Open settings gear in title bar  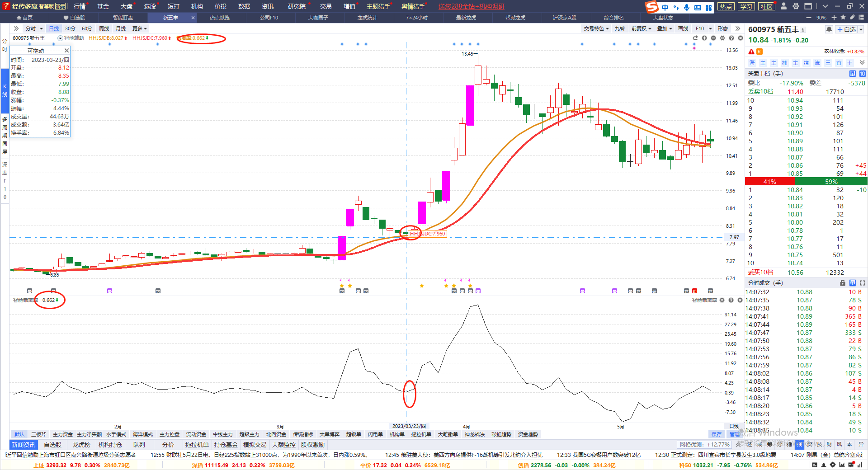pos(796,6)
